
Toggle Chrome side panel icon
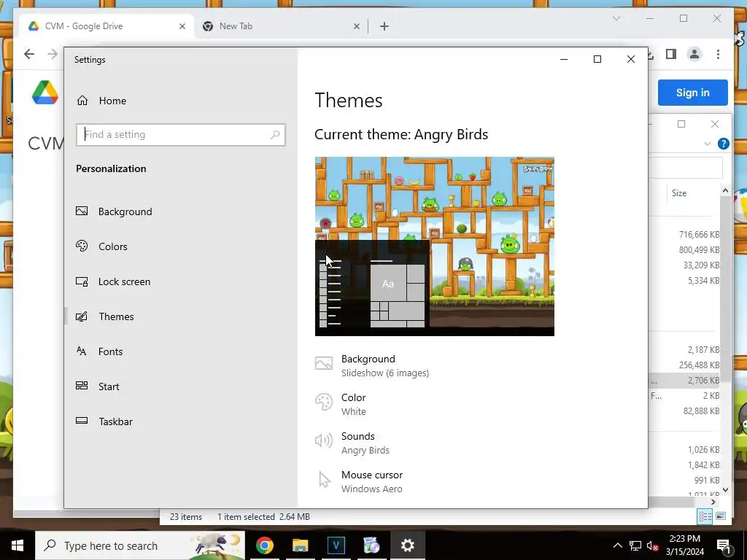(x=671, y=54)
